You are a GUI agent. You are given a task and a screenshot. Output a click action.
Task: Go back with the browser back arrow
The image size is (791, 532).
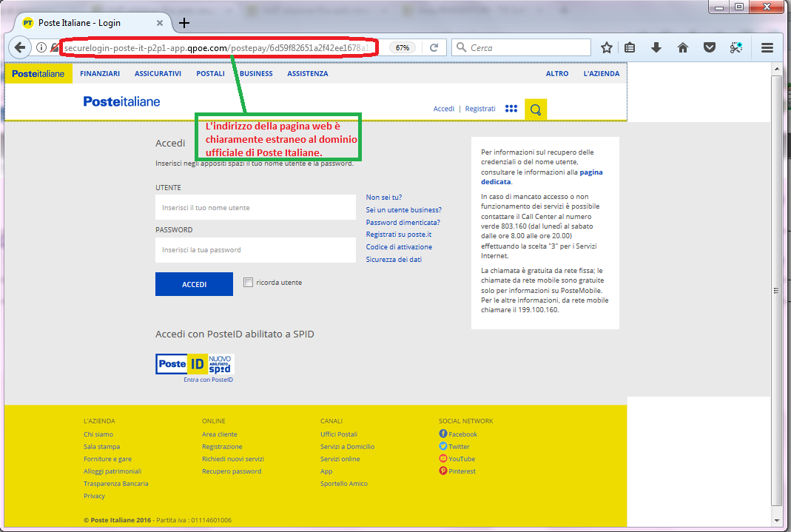click(x=20, y=47)
